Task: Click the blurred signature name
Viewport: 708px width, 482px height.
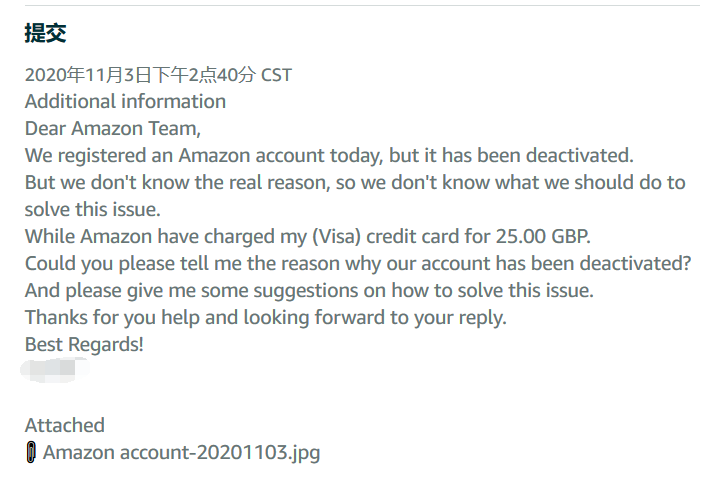Action: (55, 372)
